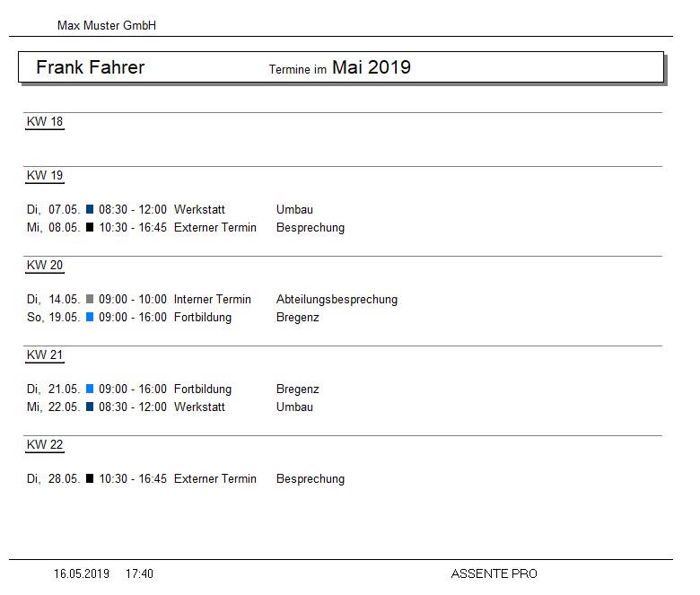Click the dark blue square for 22.05. Werkstatt

90,407
